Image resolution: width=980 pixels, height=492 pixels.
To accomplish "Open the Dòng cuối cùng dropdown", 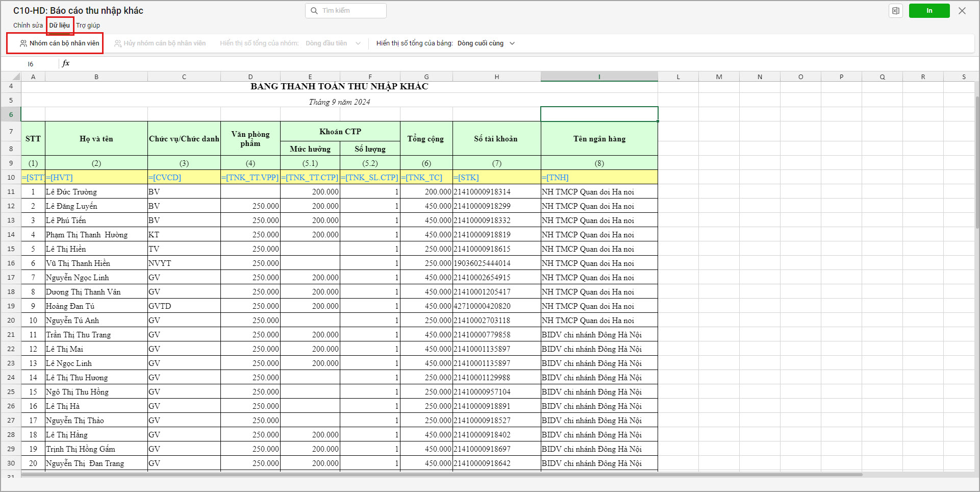I will pos(512,43).
